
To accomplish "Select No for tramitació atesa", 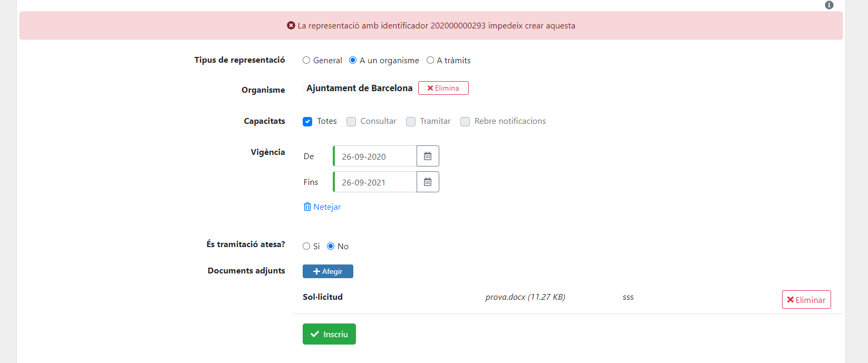I will tap(331, 246).
